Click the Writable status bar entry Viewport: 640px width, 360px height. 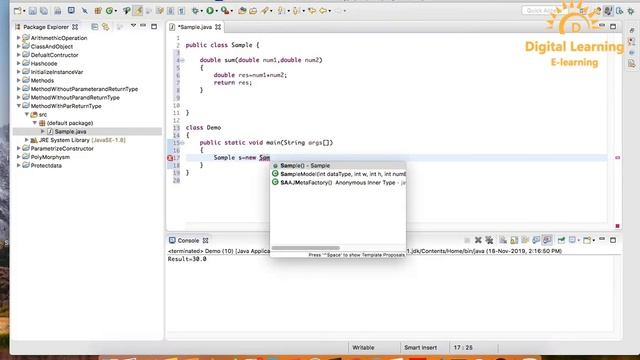[363, 347]
